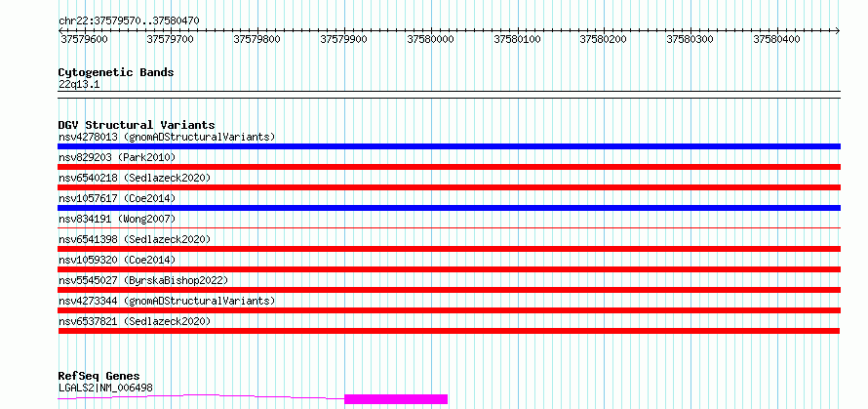Click the RefSeq Genes track title

pyautogui.click(x=99, y=377)
